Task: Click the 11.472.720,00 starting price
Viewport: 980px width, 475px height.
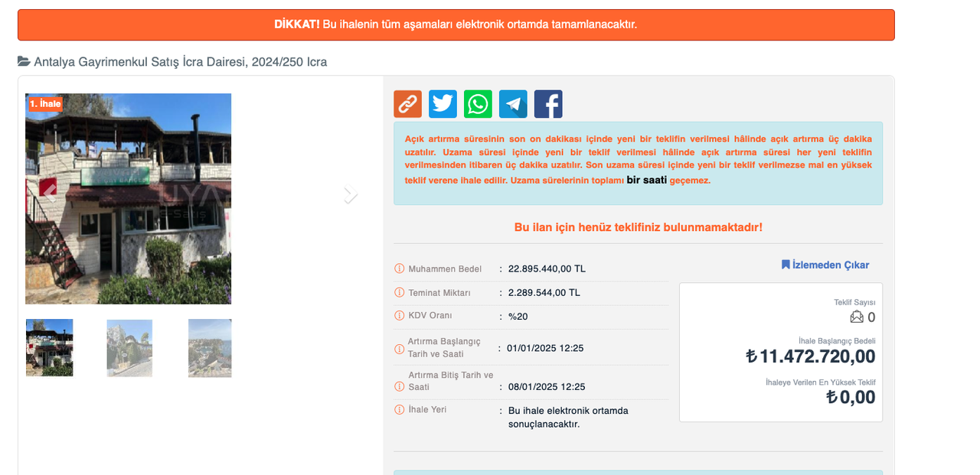Action: pos(811,356)
